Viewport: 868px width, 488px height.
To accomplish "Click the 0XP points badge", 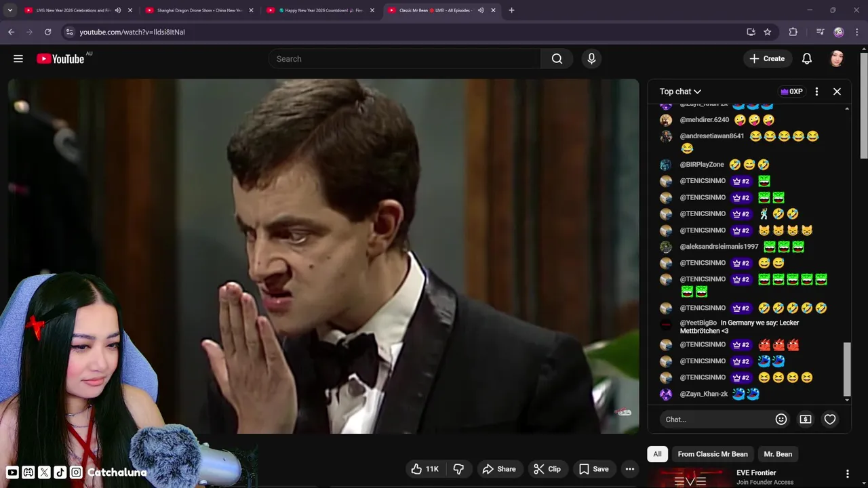I will pyautogui.click(x=791, y=91).
